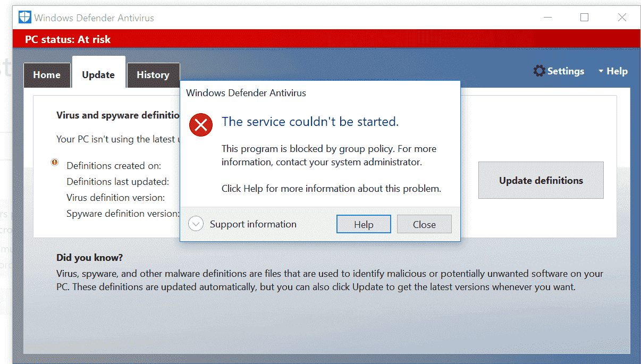This screenshot has width=641, height=364.
Task: Open the Help dropdown arrow
Action: (x=601, y=71)
